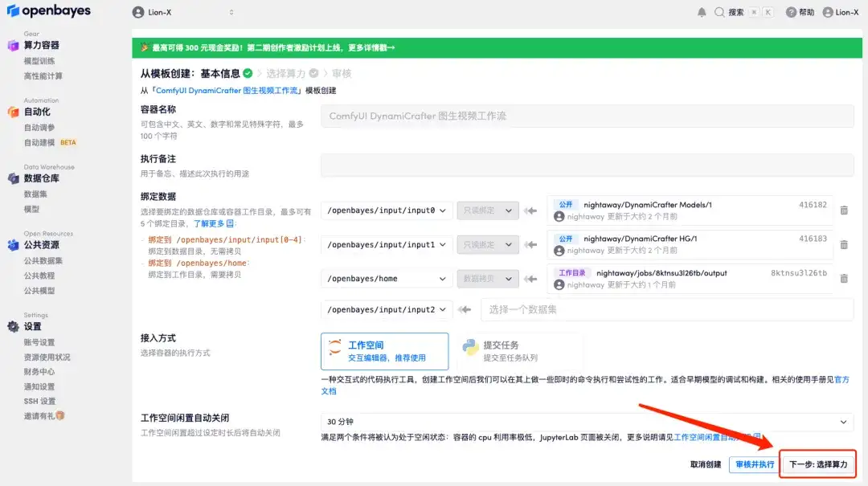Click the arrow icon beside input1 row
This screenshot has width=868, height=486.
[x=530, y=245]
